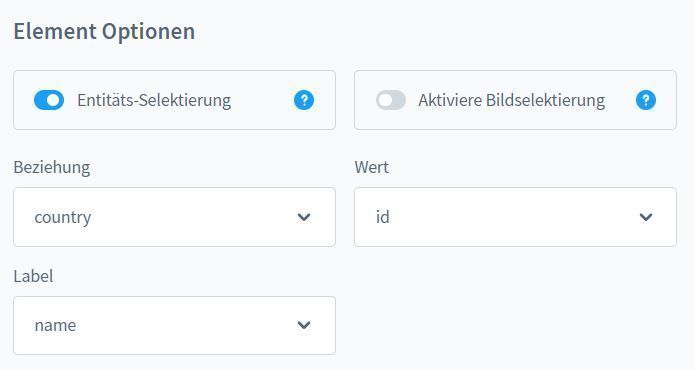This screenshot has height=370, width=694.
Task: Click chevron arrow in country dropdown
Action: [304, 217]
